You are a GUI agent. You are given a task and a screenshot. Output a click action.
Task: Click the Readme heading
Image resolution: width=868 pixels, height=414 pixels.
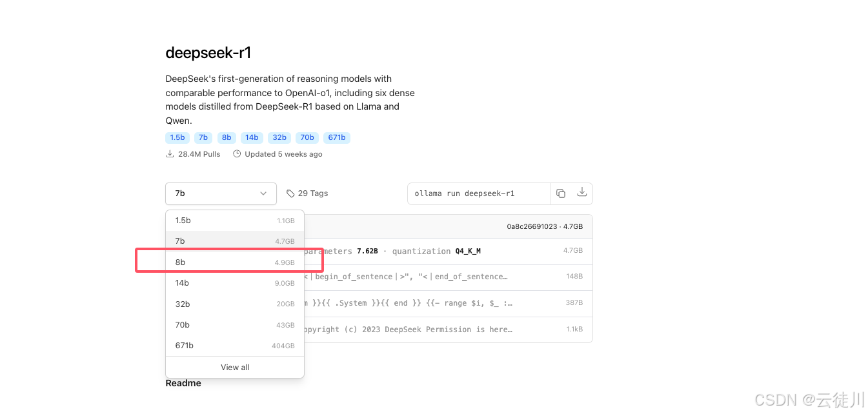tap(183, 383)
